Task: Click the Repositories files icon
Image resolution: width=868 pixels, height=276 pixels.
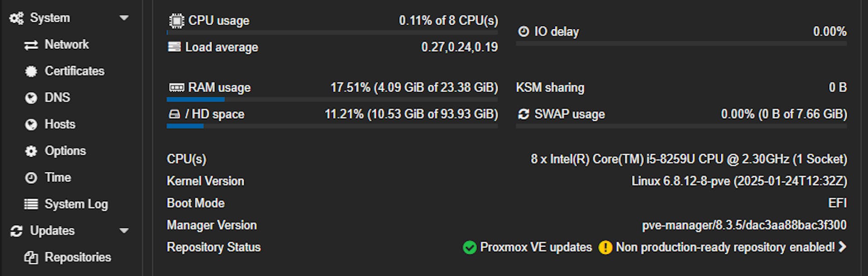Action: tap(31, 257)
